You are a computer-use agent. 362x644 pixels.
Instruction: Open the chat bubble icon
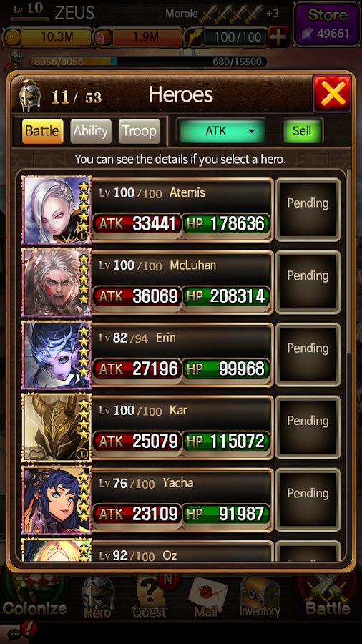pyautogui.click(x=15, y=635)
